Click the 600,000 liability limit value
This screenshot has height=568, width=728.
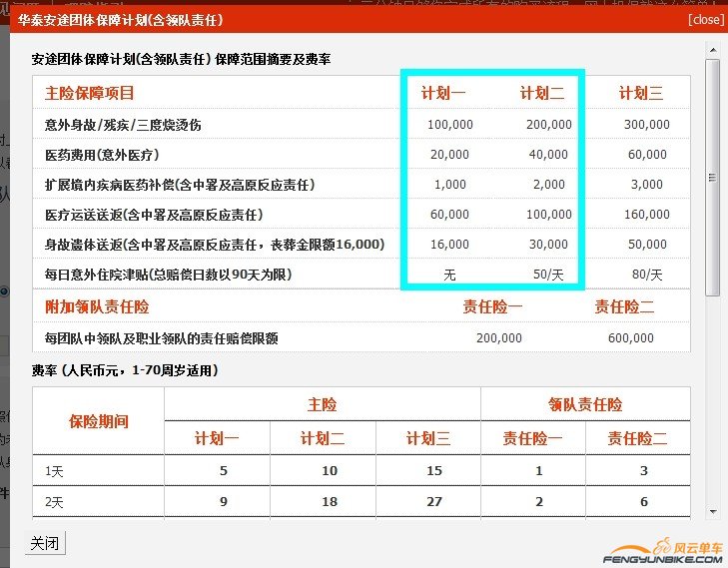(x=631, y=337)
